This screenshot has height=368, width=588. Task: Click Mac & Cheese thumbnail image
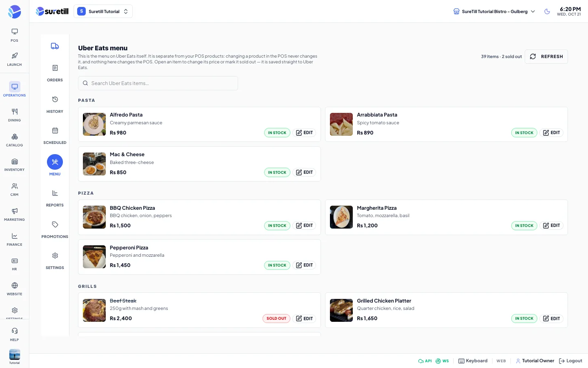click(94, 164)
